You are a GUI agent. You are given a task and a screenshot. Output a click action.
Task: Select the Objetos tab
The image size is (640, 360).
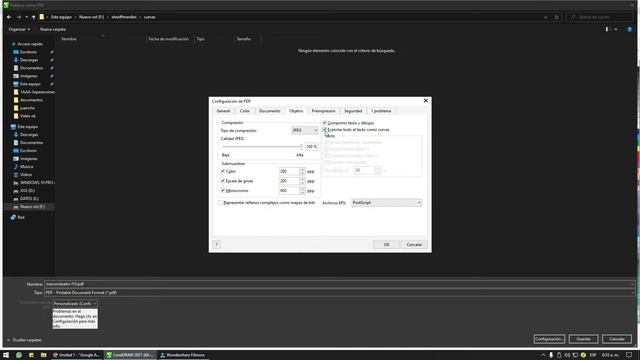pyautogui.click(x=296, y=111)
